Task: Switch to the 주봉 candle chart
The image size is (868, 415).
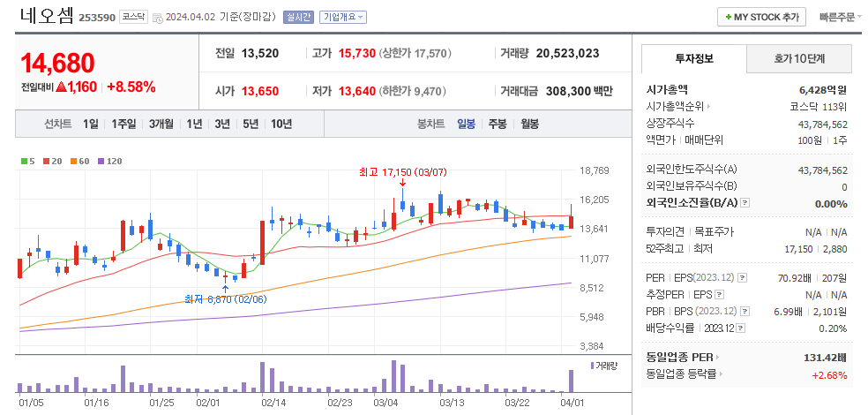Action: [498, 124]
